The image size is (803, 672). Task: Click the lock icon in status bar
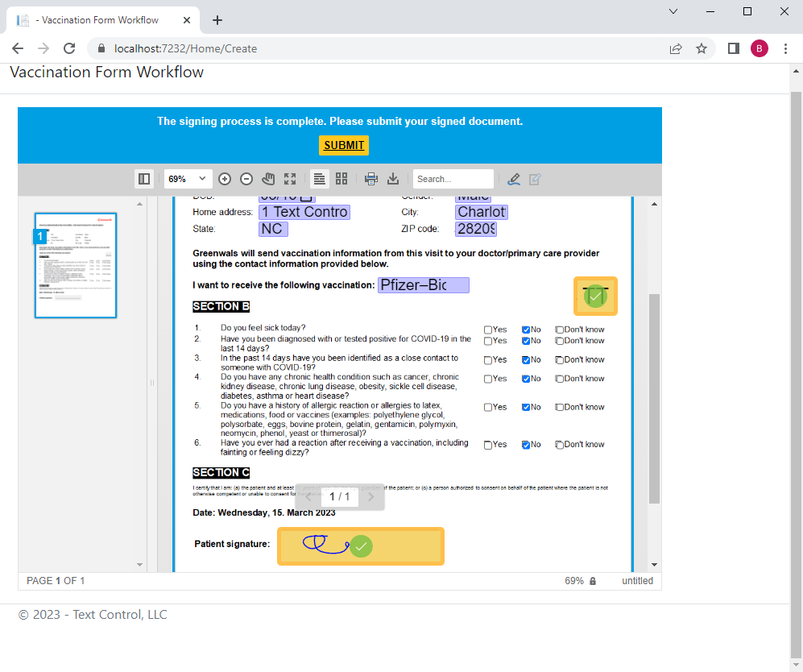coord(593,581)
